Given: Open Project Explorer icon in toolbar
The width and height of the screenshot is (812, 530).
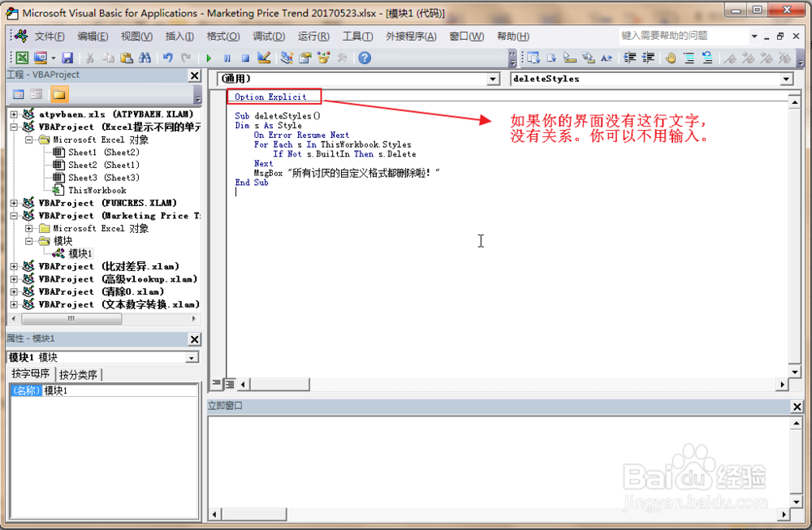Looking at the screenshot, I should click(x=287, y=58).
